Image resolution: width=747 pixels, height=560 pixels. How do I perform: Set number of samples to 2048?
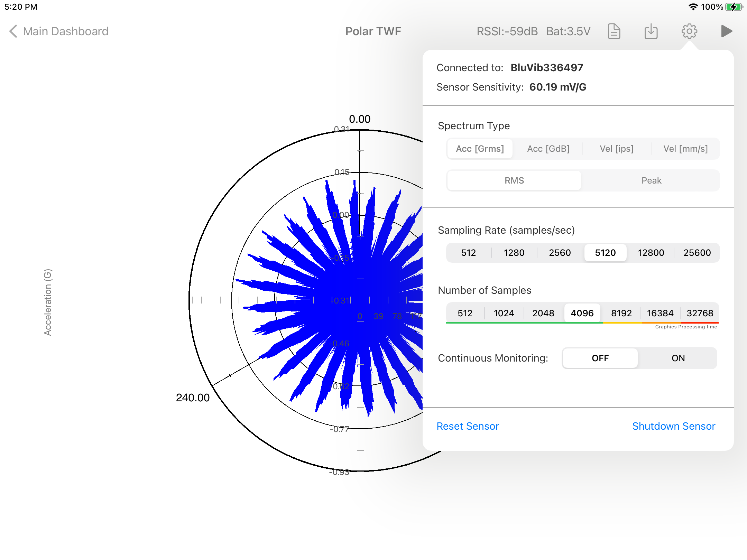tap(543, 313)
